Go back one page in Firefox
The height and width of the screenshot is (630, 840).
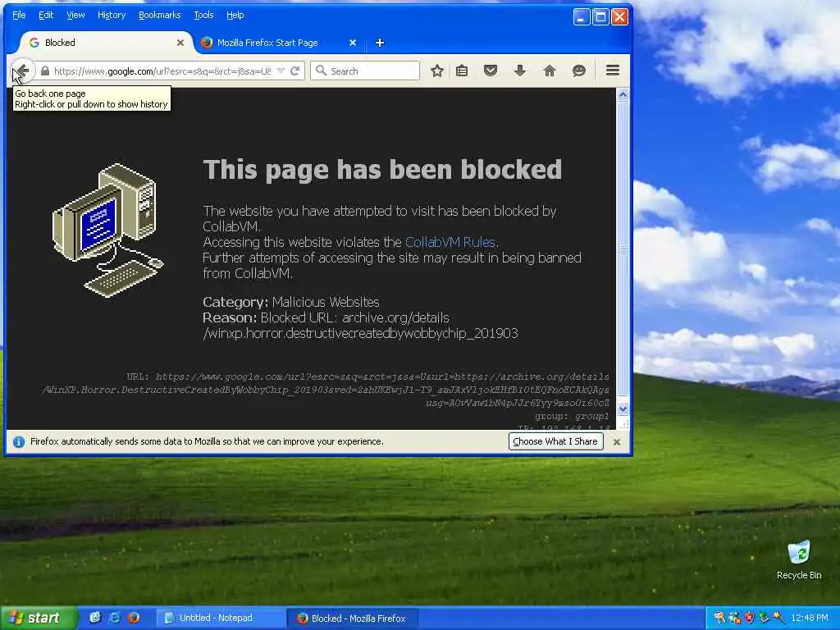[22, 71]
